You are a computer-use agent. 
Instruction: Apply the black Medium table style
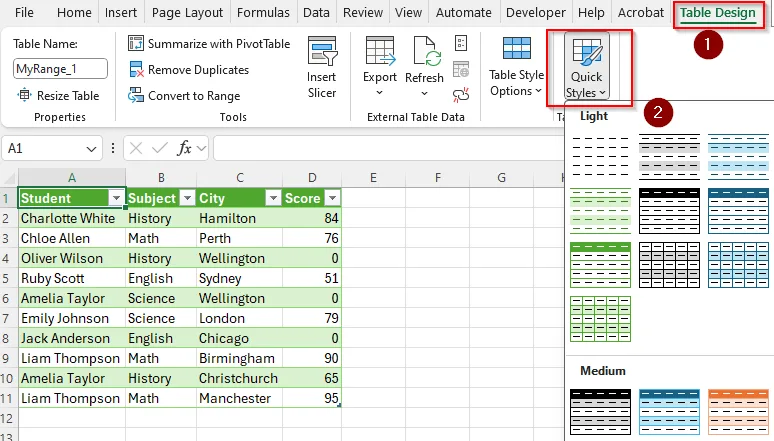tap(600, 412)
